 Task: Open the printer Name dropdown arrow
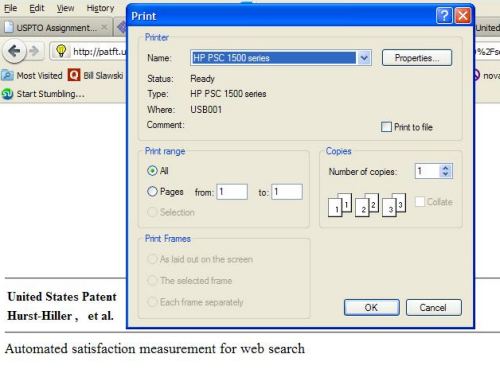coord(364,58)
